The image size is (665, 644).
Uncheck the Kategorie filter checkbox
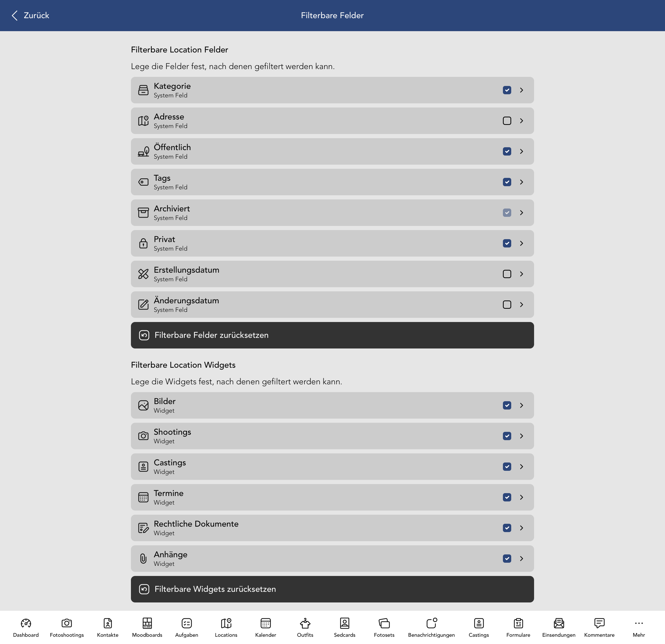point(507,90)
